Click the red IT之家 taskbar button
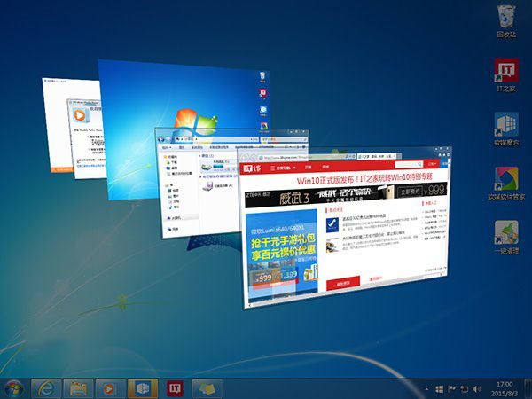The height and width of the screenshot is (399, 532). click(x=174, y=388)
